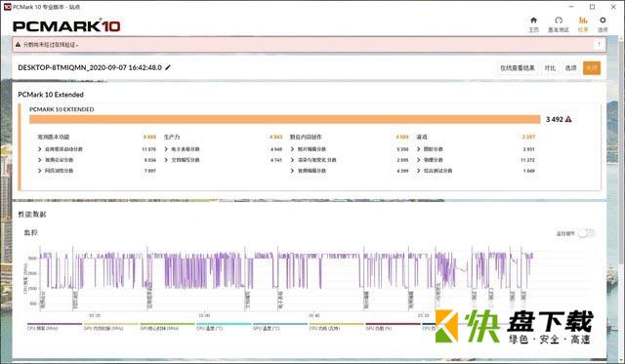Click the GPU load legend color line
The height and width of the screenshot is (364, 625).
[393, 324]
